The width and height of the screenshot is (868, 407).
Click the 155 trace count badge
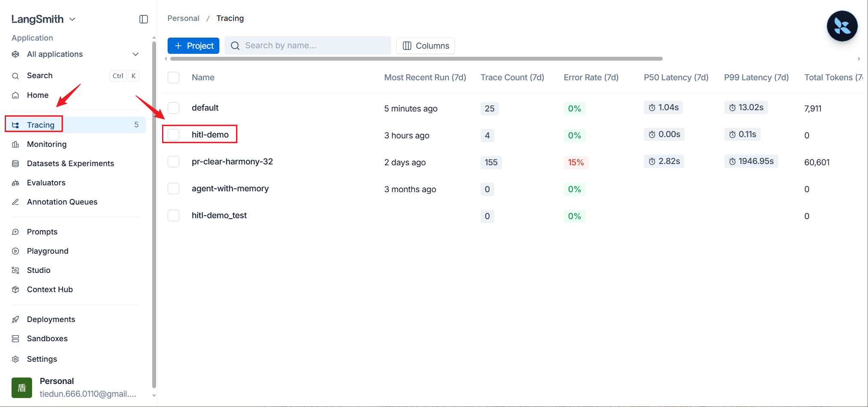[x=491, y=163]
